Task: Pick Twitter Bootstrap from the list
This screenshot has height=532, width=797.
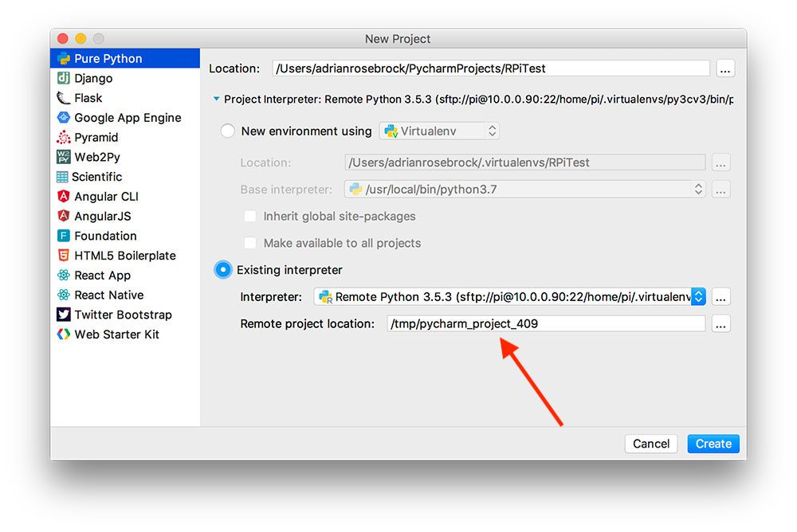Action: tap(125, 315)
